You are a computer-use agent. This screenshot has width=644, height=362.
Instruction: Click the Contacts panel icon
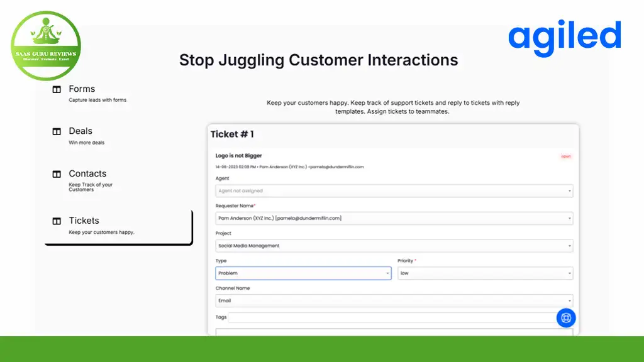click(x=57, y=174)
